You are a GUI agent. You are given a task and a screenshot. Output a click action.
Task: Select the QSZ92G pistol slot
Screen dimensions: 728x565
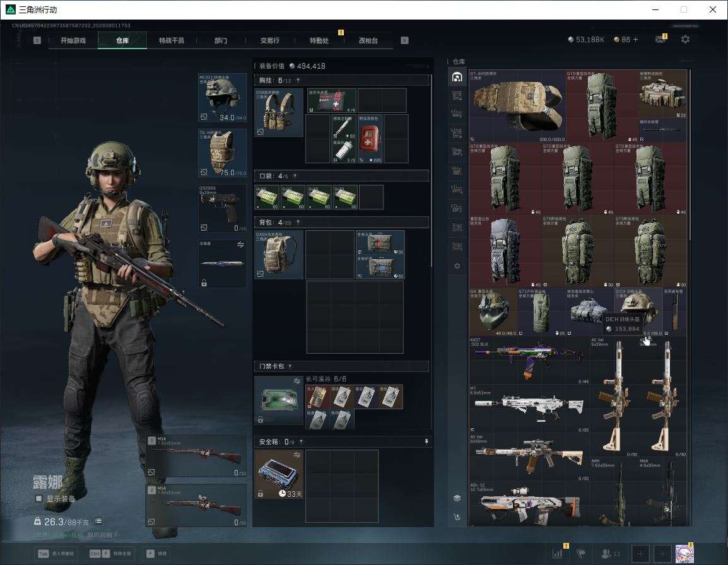point(223,208)
